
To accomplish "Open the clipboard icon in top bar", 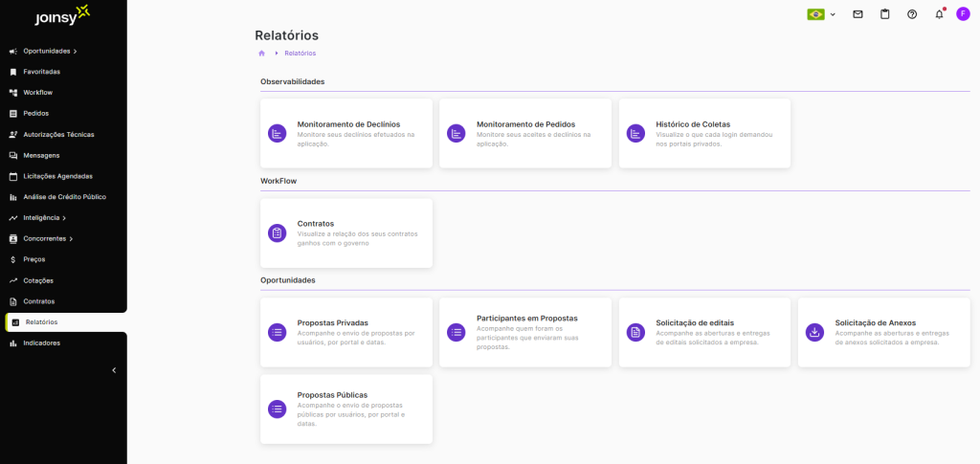I will pyautogui.click(x=884, y=14).
